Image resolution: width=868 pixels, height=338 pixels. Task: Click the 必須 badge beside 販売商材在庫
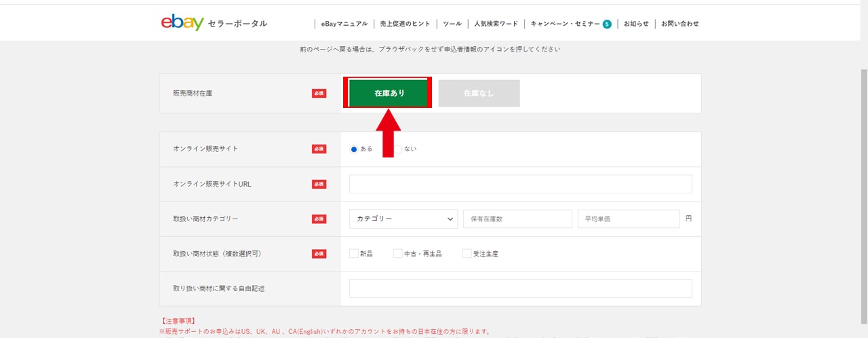[x=319, y=93]
